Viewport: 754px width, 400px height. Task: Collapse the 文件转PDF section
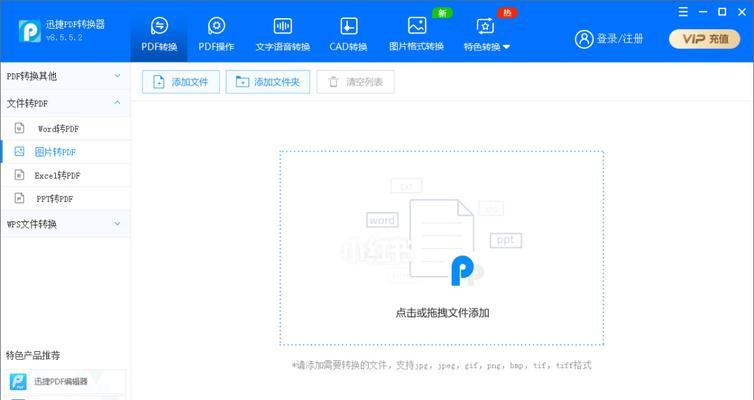(65, 103)
